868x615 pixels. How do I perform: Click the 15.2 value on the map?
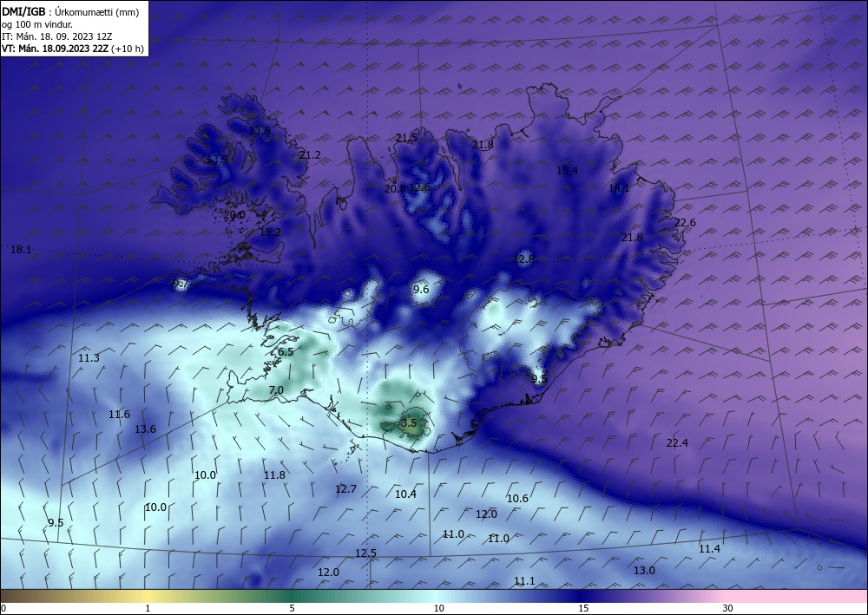[270, 232]
